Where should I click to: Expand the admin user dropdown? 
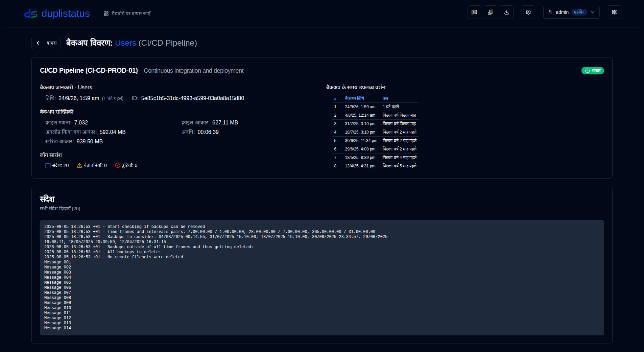click(571, 12)
